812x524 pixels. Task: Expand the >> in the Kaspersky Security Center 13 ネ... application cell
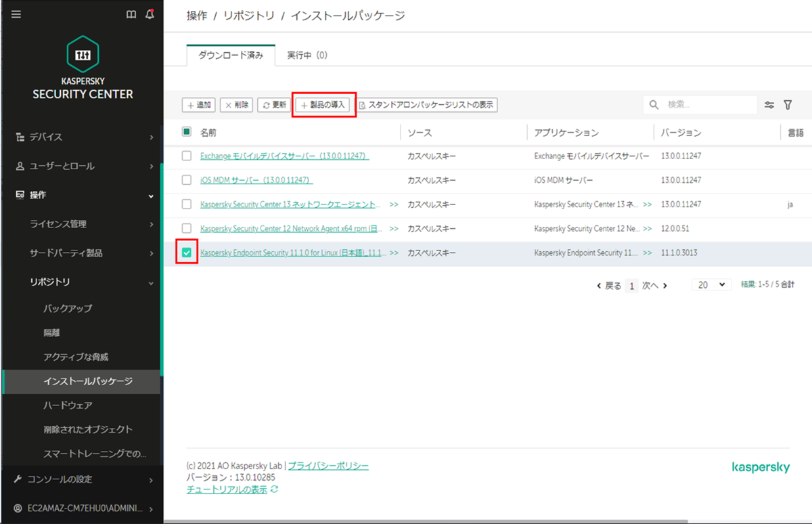[648, 204]
